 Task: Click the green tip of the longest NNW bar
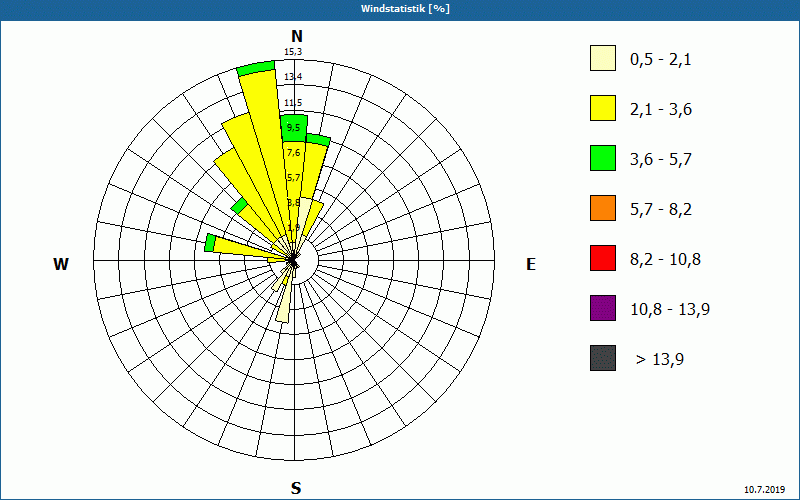pos(257,68)
